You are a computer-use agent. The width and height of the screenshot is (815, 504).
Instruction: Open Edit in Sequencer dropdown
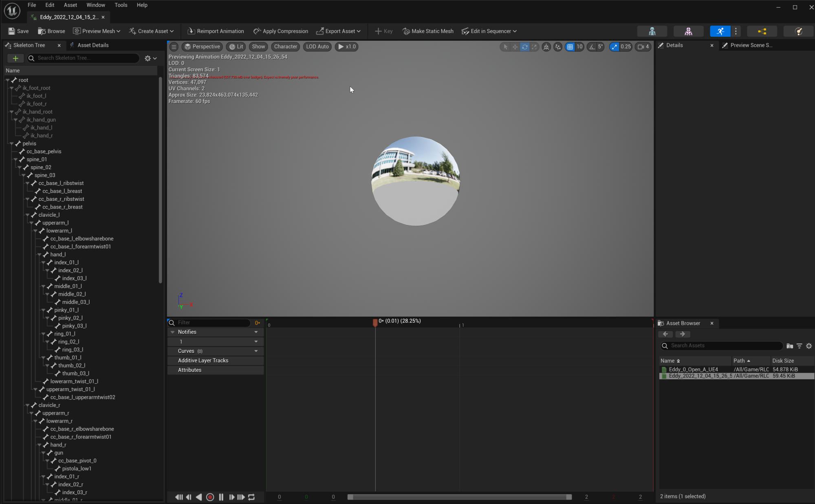pos(489,31)
